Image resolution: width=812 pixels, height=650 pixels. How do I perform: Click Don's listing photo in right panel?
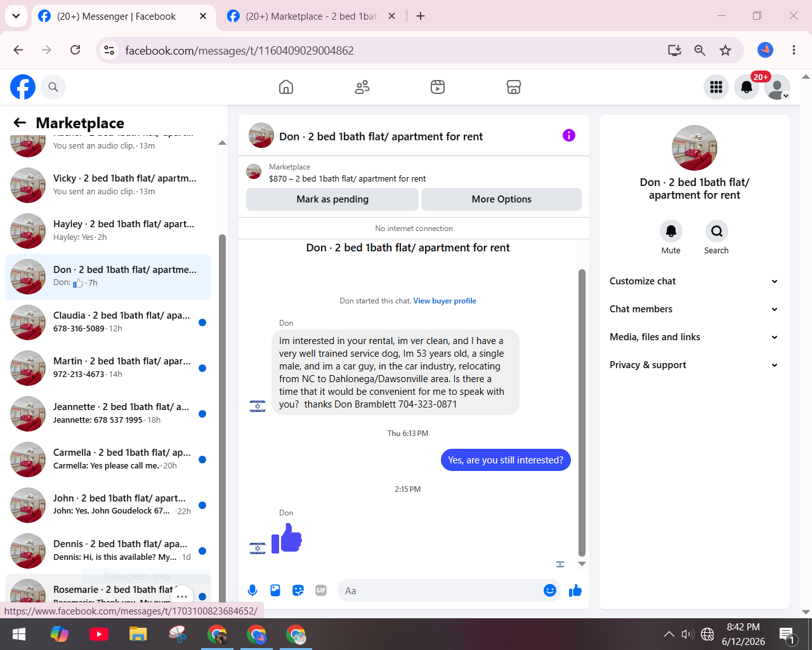click(x=695, y=148)
